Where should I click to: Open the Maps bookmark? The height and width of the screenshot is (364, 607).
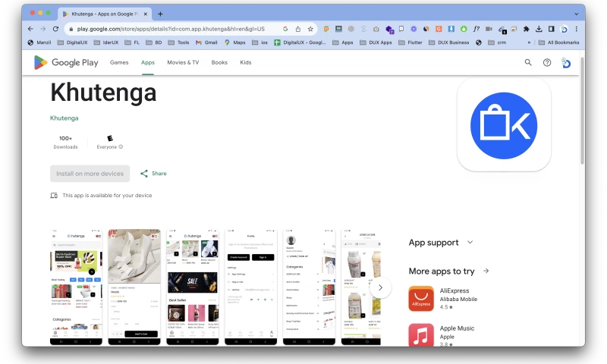pos(235,42)
